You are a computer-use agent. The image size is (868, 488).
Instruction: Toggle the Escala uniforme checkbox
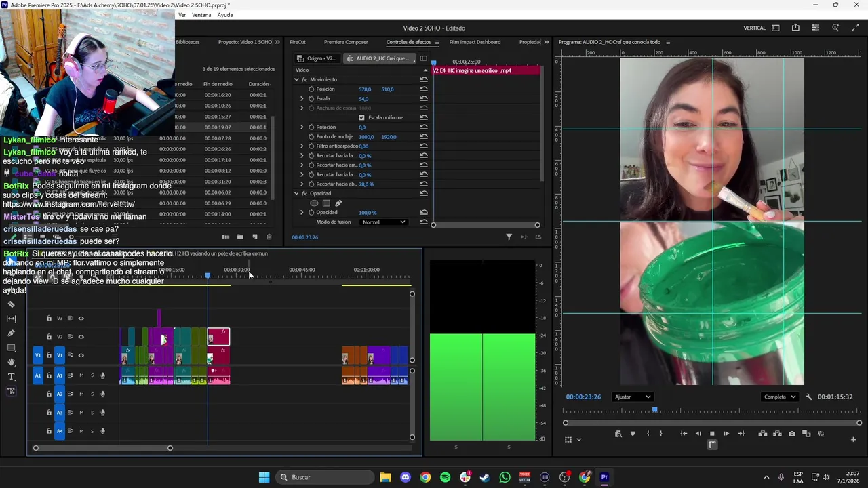(361, 117)
